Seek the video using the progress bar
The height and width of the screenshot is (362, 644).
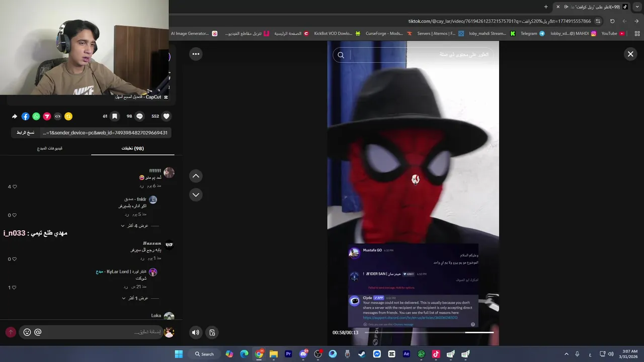[x=429, y=332]
